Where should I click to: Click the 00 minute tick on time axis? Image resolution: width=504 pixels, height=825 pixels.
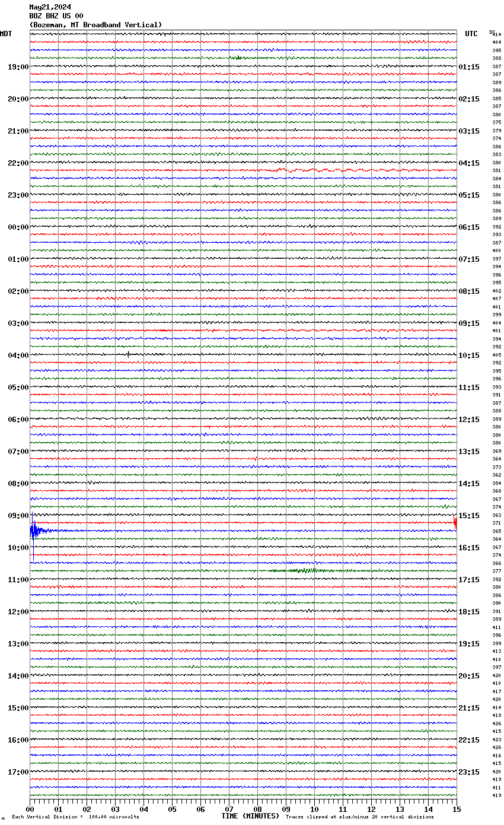pos(30,809)
